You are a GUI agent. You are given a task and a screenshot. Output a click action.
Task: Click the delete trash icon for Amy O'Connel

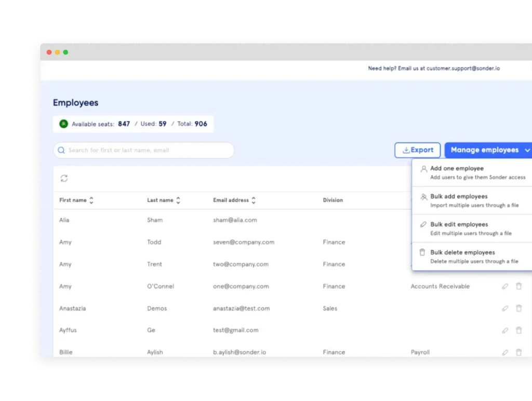[518, 286]
